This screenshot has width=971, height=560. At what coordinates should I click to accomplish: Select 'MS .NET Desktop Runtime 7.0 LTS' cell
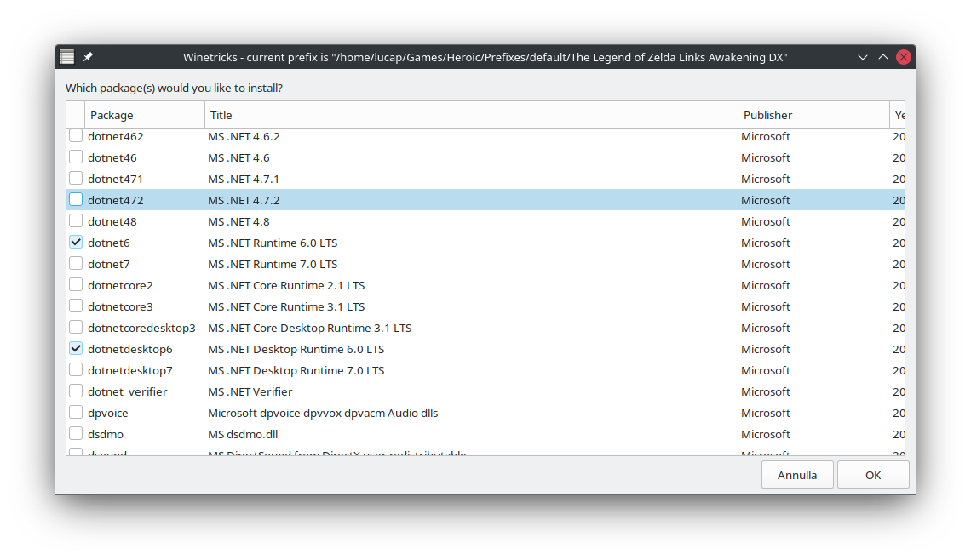click(x=296, y=371)
